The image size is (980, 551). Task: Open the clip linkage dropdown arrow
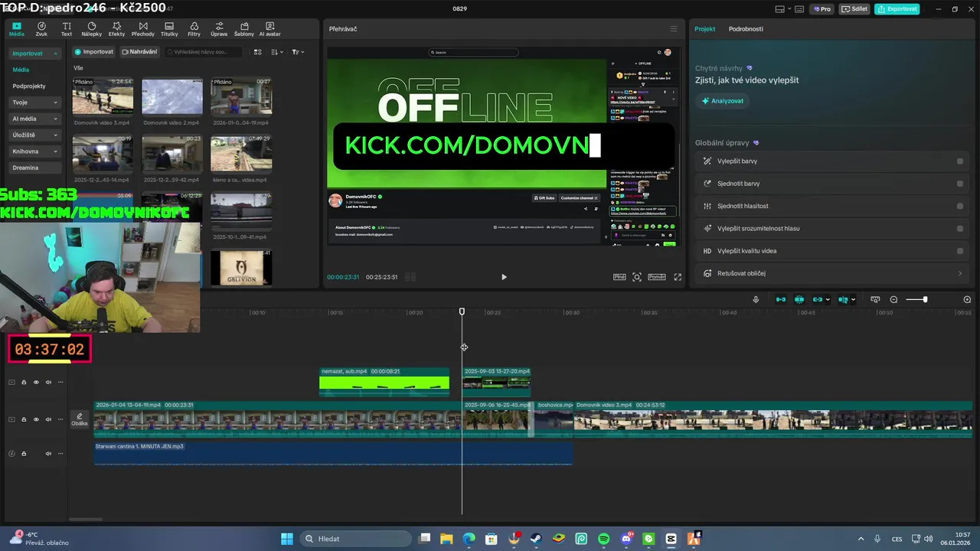point(828,300)
